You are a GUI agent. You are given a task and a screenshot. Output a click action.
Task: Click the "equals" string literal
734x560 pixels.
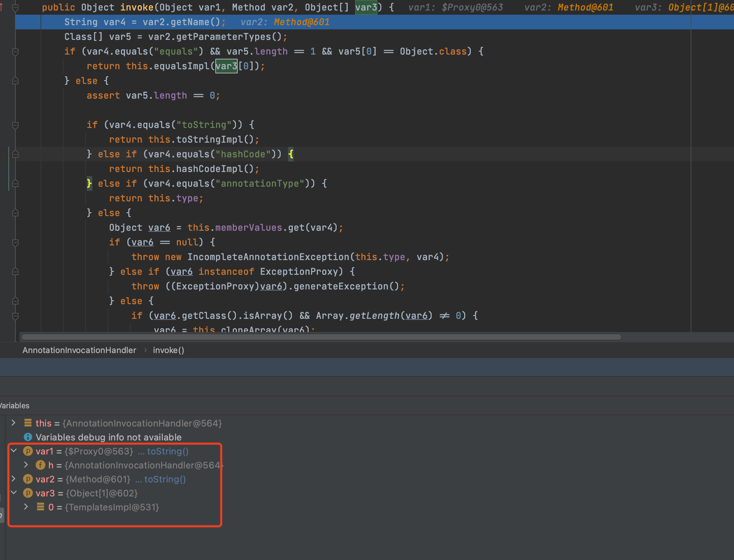tap(176, 51)
